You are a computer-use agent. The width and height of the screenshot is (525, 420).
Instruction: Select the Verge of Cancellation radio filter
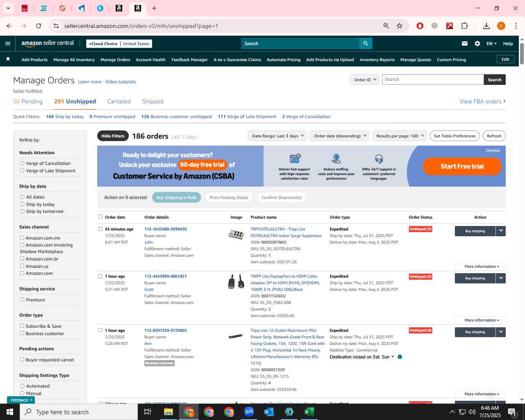pyautogui.click(x=22, y=163)
